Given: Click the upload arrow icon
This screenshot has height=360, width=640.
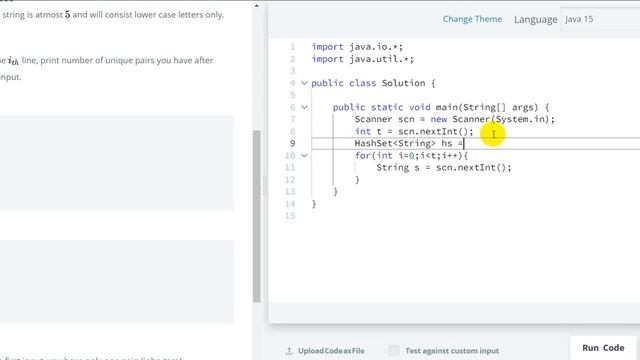Looking at the screenshot, I should (289, 351).
